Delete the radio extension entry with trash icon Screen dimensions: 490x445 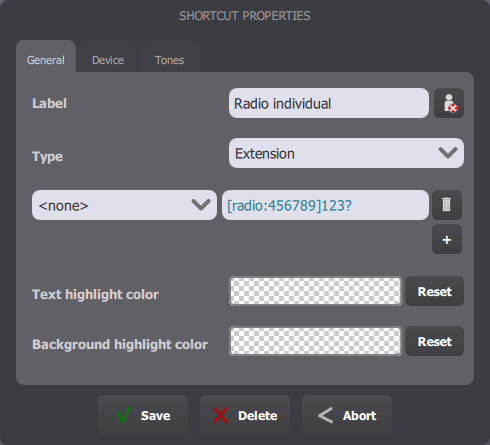tap(447, 205)
